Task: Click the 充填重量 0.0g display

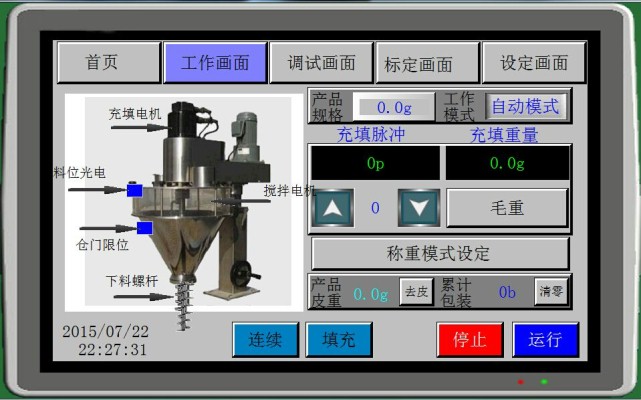Action: point(507,163)
